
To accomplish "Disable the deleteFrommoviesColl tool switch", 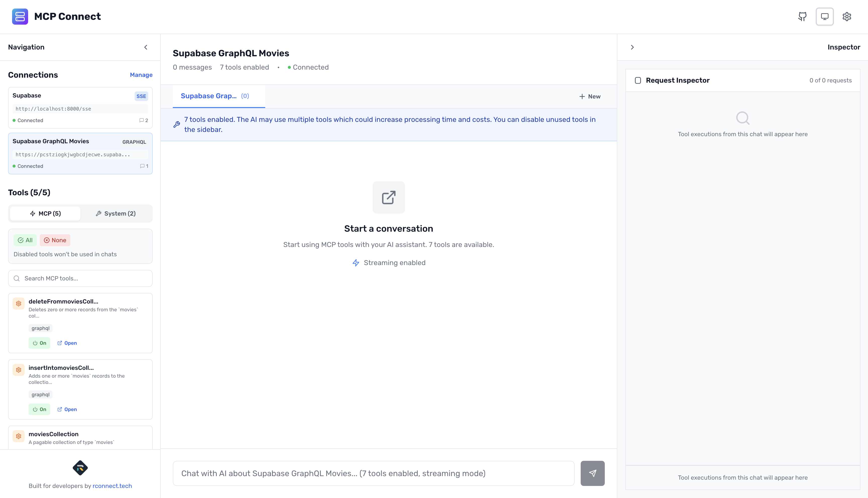I will [39, 343].
